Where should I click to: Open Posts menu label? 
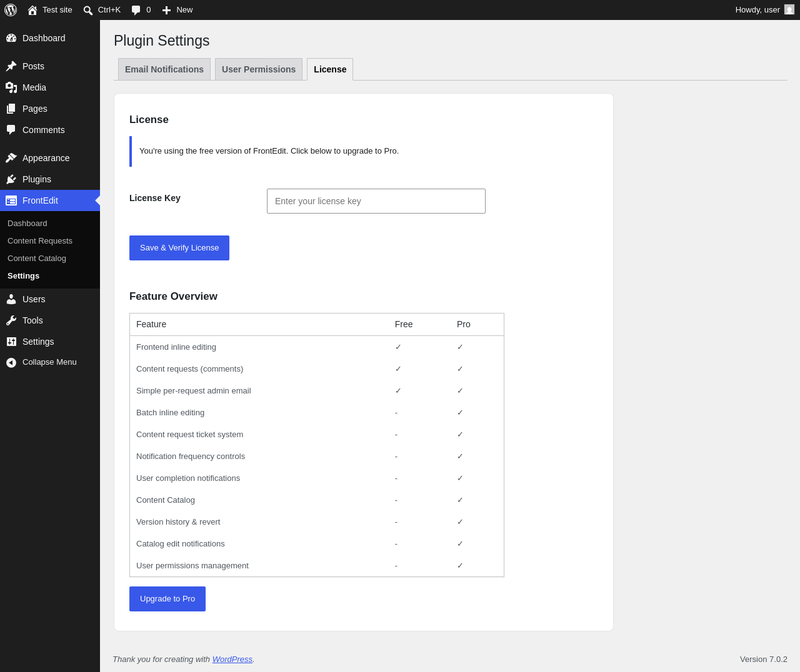coord(33,66)
